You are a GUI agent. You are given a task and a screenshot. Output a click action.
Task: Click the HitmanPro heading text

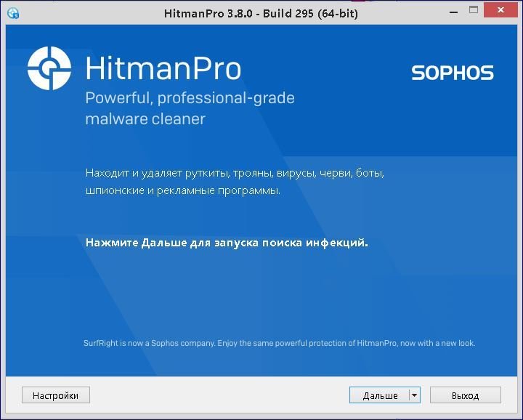tap(163, 68)
